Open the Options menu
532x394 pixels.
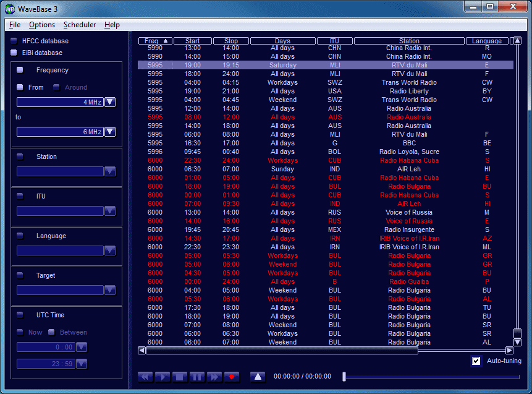[x=42, y=25]
